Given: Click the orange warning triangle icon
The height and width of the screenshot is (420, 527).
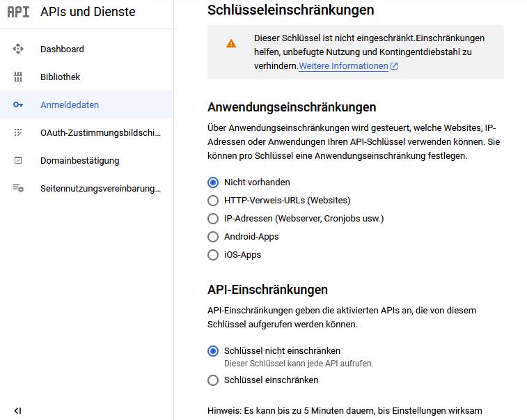Looking at the screenshot, I should (x=231, y=44).
